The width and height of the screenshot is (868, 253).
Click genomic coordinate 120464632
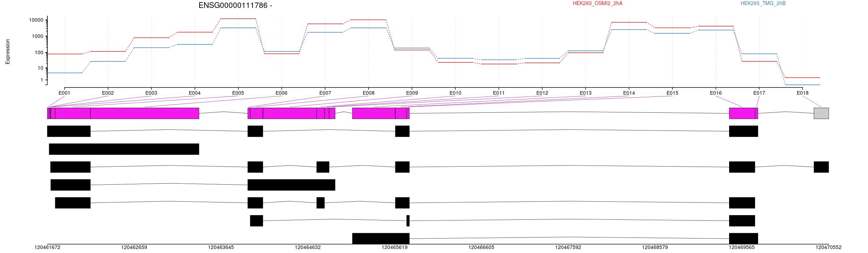pos(308,248)
